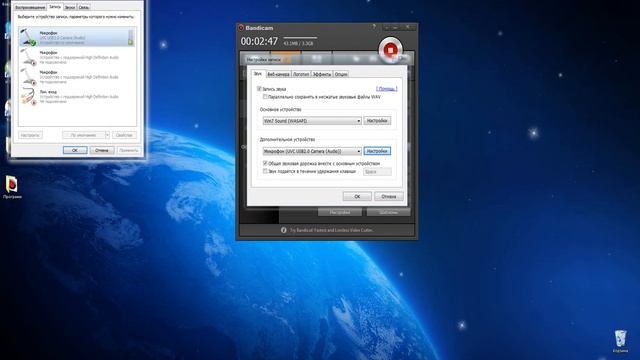The height and width of the screenshot is (360, 640).
Task: Click Отмена in the Sound window
Action: coord(102,150)
